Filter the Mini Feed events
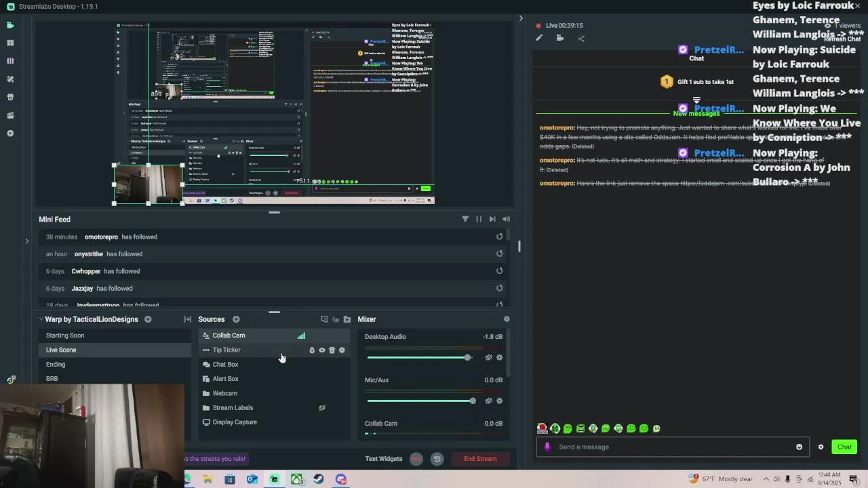This screenshot has width=868, height=488. (465, 219)
